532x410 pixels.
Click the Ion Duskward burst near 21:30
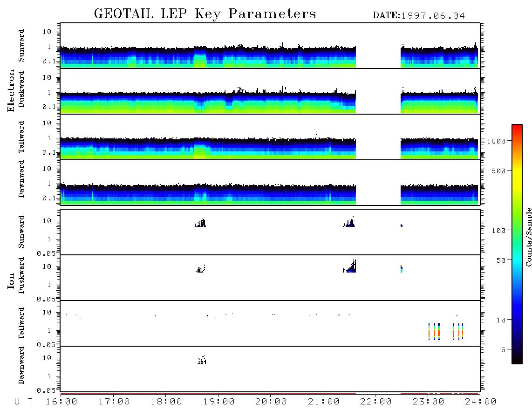tap(349, 266)
